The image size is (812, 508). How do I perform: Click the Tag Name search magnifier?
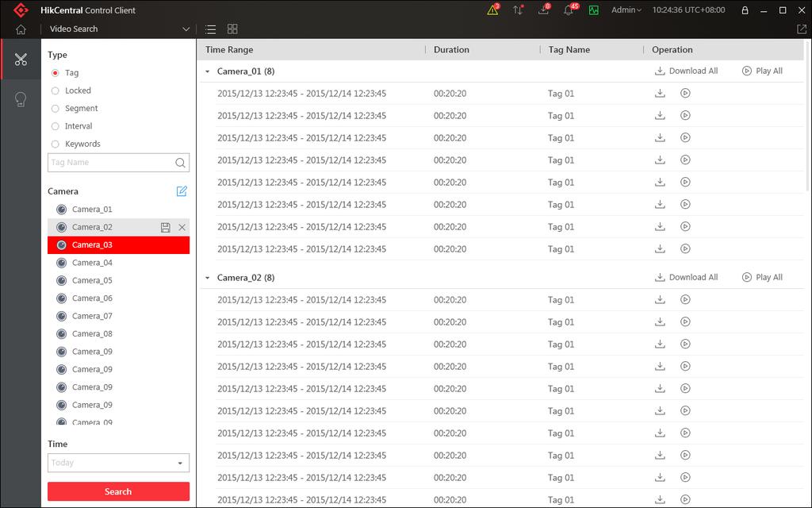point(180,163)
